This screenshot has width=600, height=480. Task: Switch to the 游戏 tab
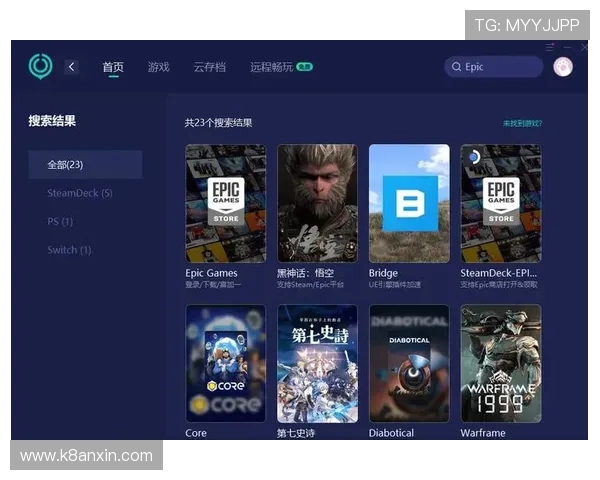coord(158,67)
